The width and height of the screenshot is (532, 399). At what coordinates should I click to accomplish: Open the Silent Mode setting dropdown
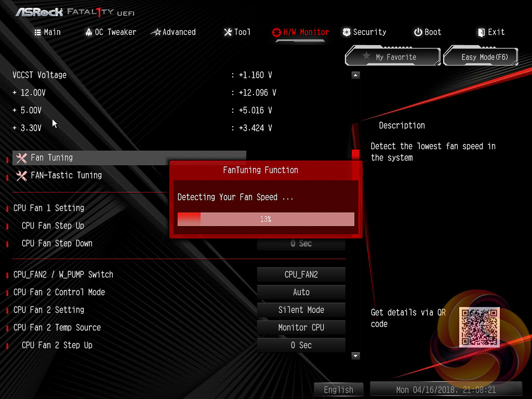301,310
